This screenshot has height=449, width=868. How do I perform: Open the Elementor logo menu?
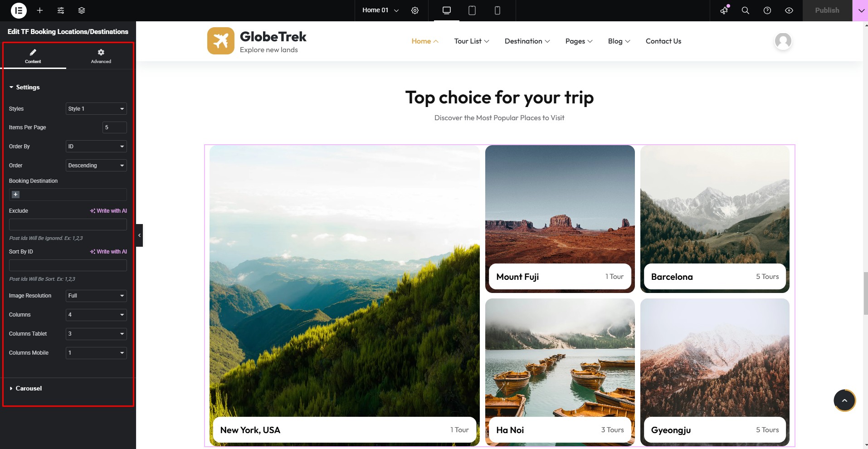tap(19, 10)
